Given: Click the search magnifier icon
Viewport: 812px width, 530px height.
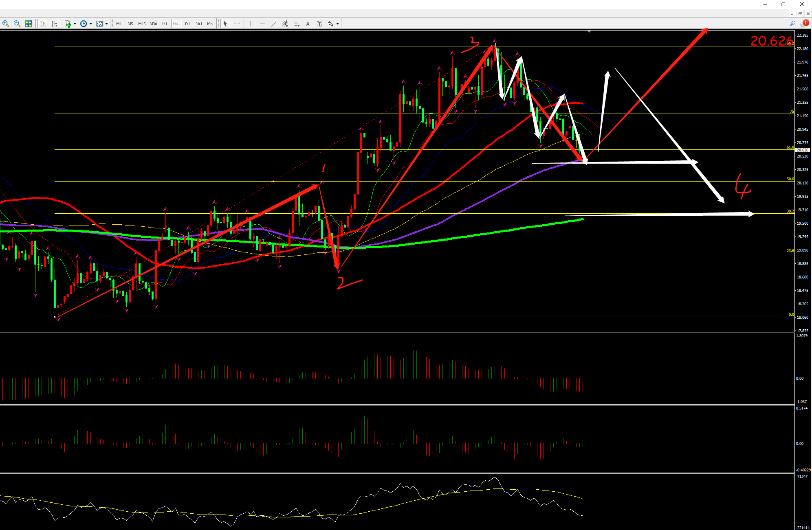Looking at the screenshot, I should point(792,24).
